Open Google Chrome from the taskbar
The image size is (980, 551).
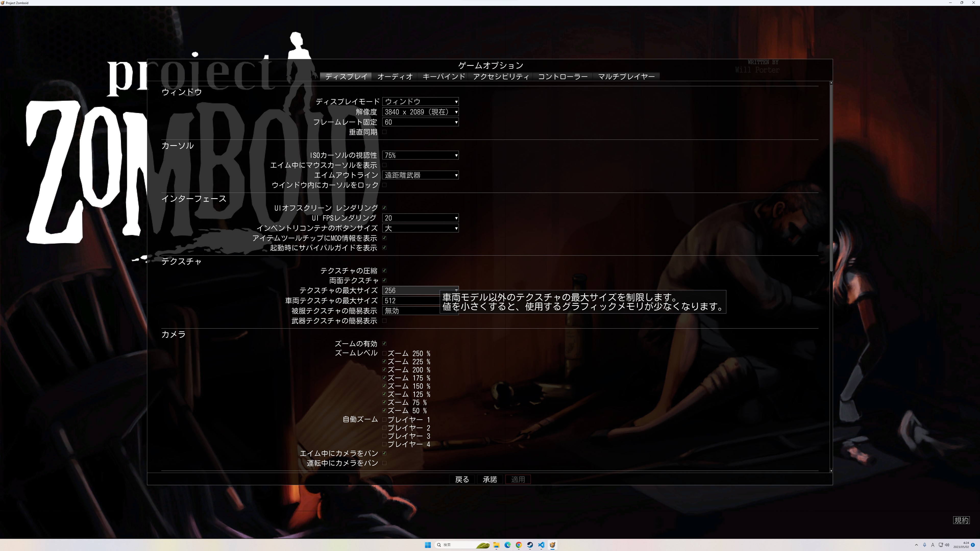point(519,545)
